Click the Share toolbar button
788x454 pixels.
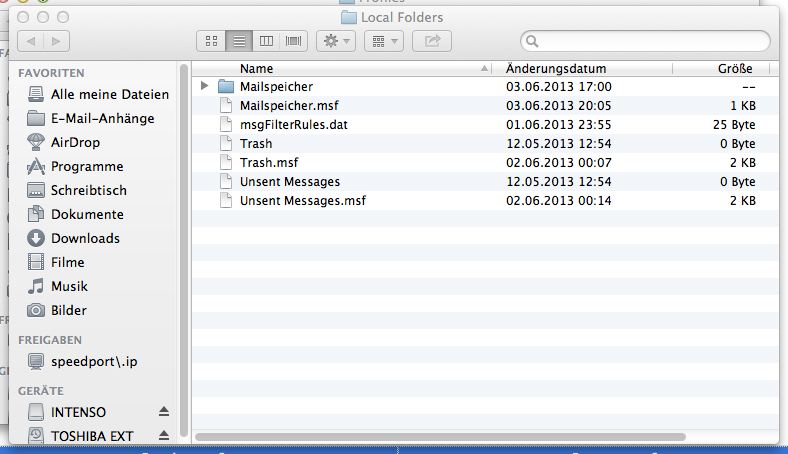point(432,41)
